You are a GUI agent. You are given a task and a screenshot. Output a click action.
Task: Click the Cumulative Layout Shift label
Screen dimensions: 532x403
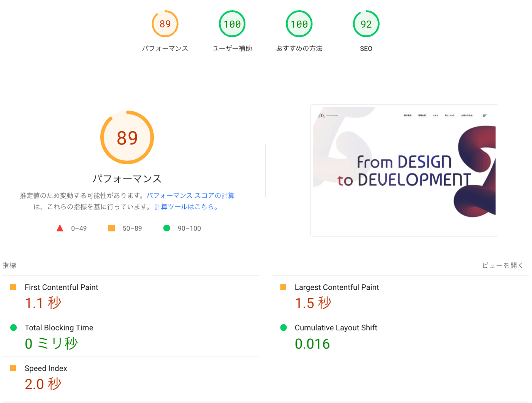click(x=336, y=328)
